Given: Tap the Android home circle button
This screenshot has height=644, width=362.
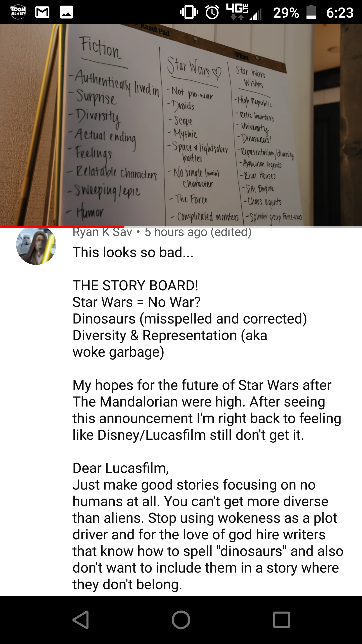Looking at the screenshot, I should 181,620.
